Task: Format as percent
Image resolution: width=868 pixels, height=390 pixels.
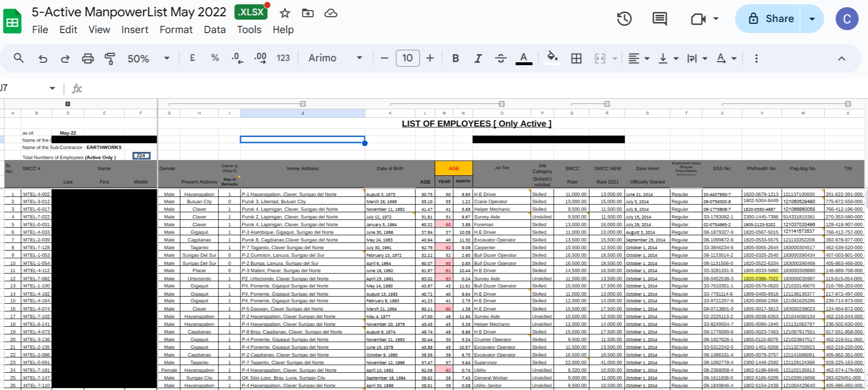Action: (x=215, y=58)
